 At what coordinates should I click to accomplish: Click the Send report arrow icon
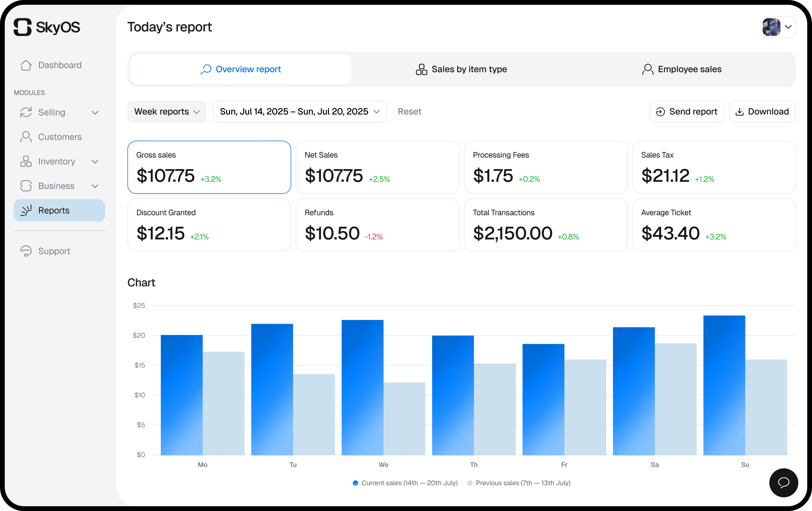660,112
